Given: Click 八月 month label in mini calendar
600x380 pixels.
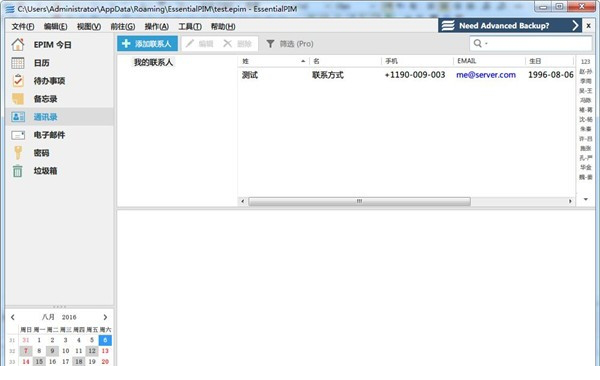Looking at the screenshot, I should click(x=48, y=317).
